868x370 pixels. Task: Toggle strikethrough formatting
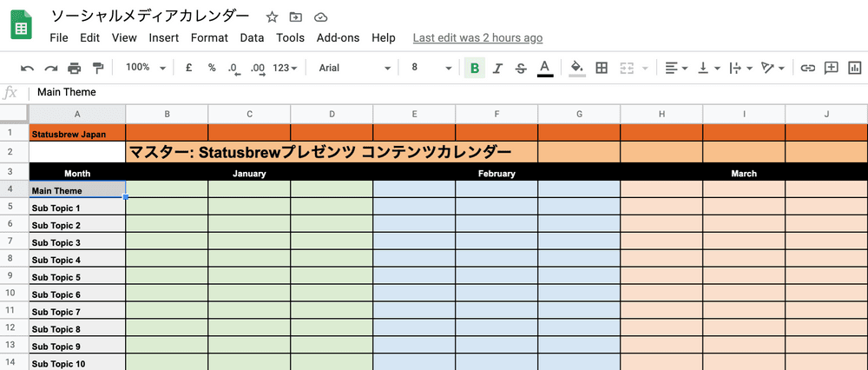tap(521, 68)
